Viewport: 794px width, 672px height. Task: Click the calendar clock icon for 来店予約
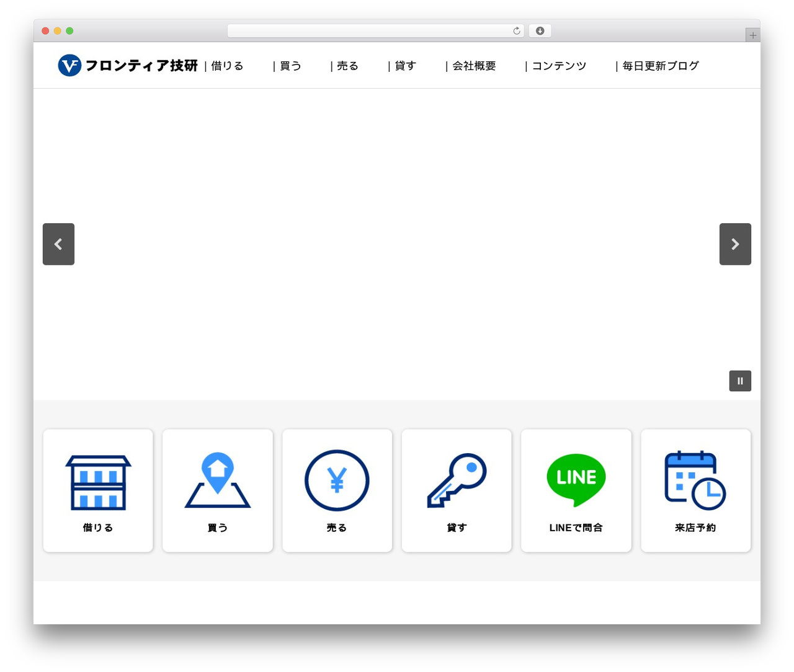(695, 480)
